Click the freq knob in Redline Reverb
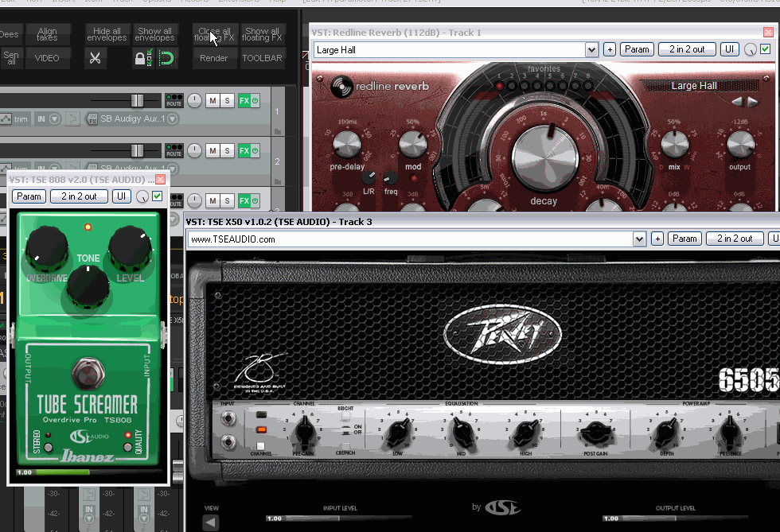The height and width of the screenshot is (532, 780). click(x=390, y=177)
